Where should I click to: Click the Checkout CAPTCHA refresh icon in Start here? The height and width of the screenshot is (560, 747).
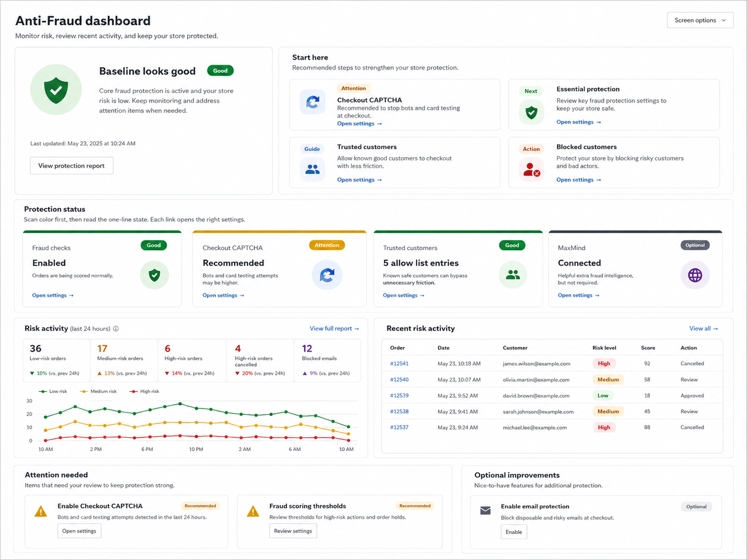click(x=313, y=102)
